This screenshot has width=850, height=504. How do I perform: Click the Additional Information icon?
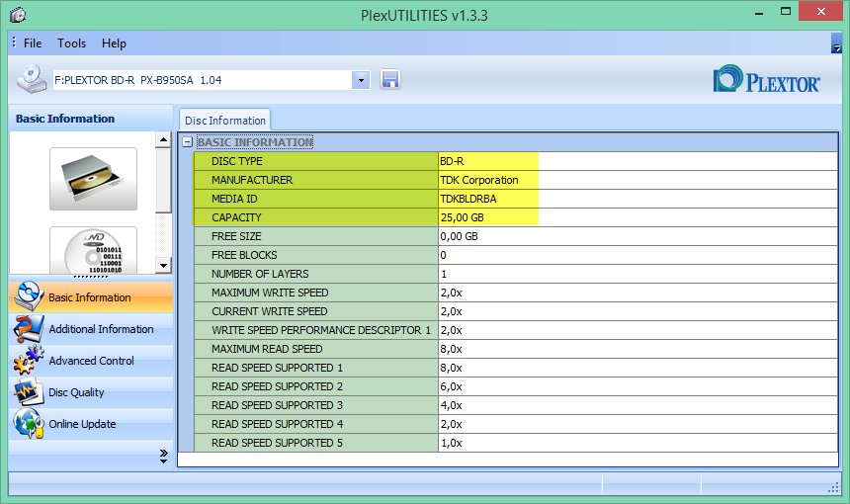tap(28, 328)
